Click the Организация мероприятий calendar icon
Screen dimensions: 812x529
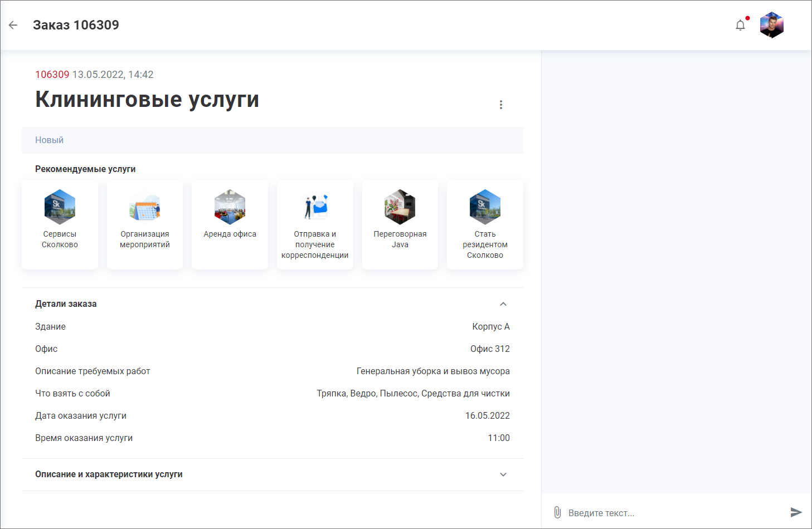pyautogui.click(x=145, y=207)
